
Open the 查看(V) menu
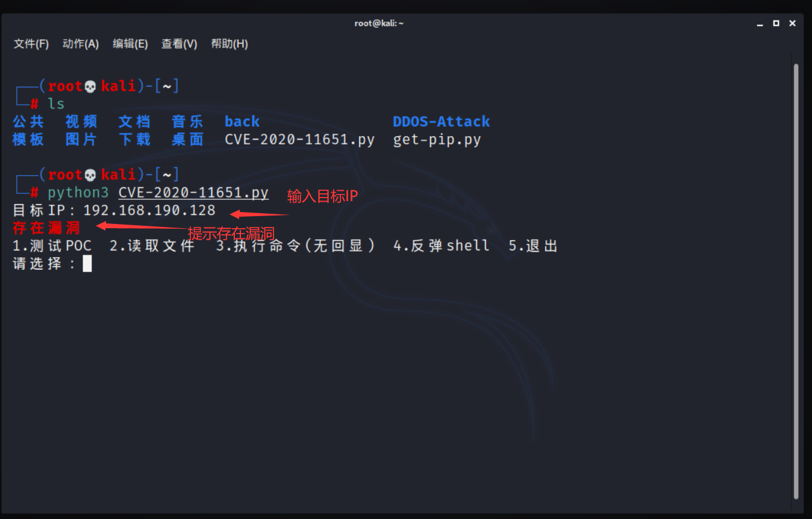(x=180, y=44)
